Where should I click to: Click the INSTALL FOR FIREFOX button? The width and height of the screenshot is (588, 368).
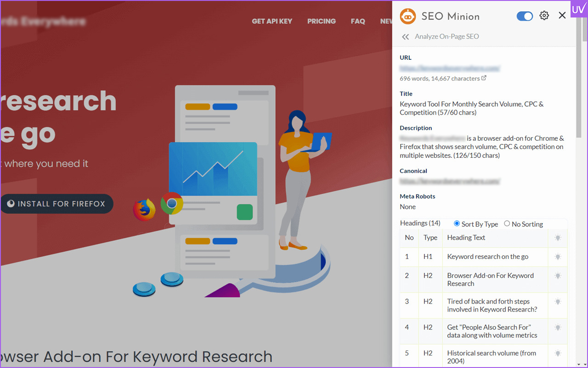57,204
